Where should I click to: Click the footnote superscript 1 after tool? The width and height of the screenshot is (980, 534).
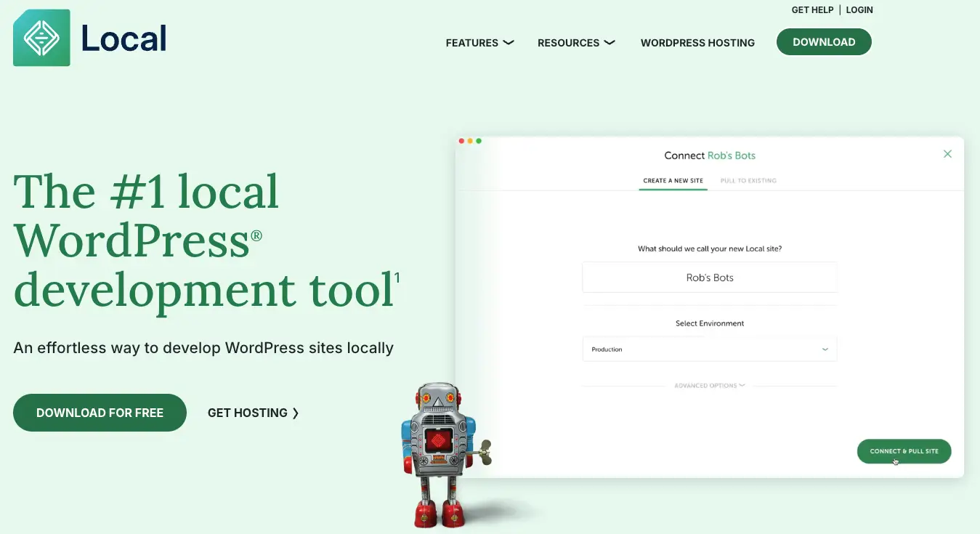397,278
